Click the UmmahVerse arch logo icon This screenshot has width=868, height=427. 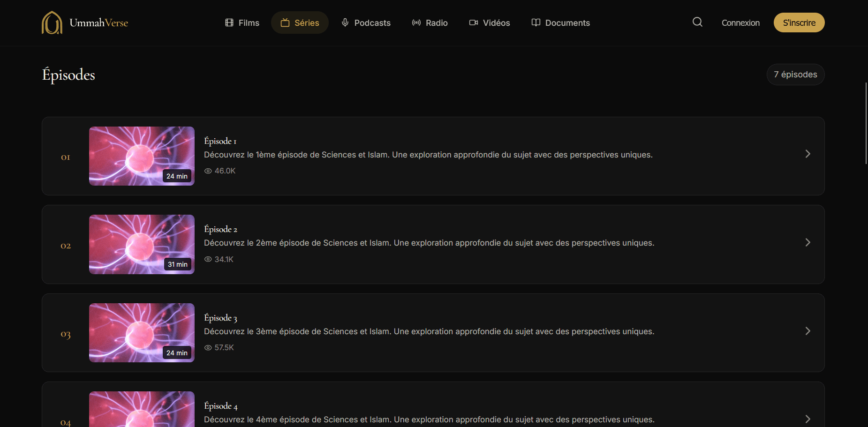point(52,22)
